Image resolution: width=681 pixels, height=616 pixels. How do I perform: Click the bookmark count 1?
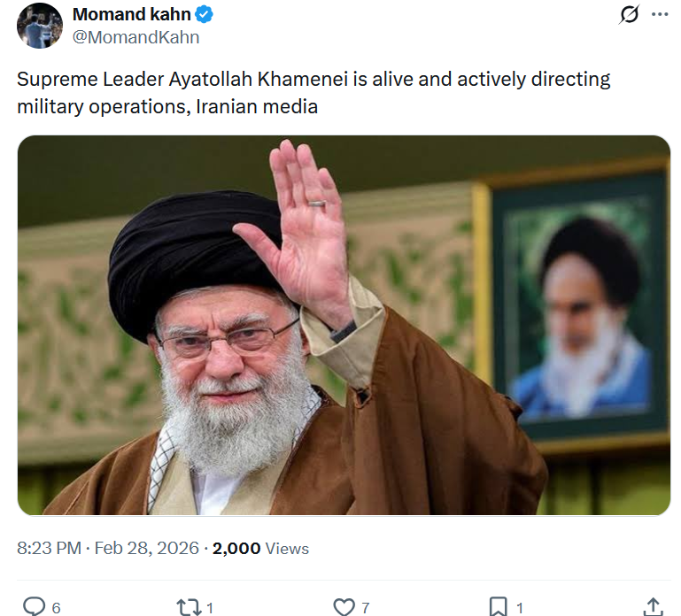[520, 608]
